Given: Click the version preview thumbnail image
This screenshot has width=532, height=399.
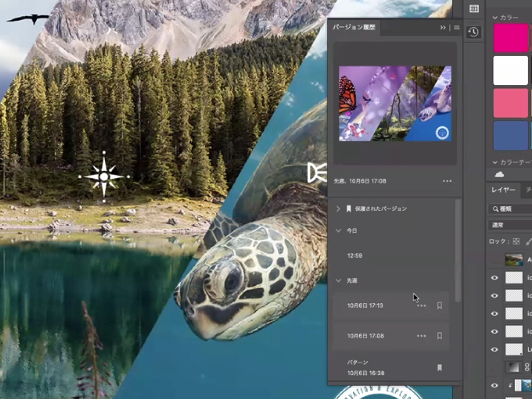Looking at the screenshot, I should (x=395, y=104).
